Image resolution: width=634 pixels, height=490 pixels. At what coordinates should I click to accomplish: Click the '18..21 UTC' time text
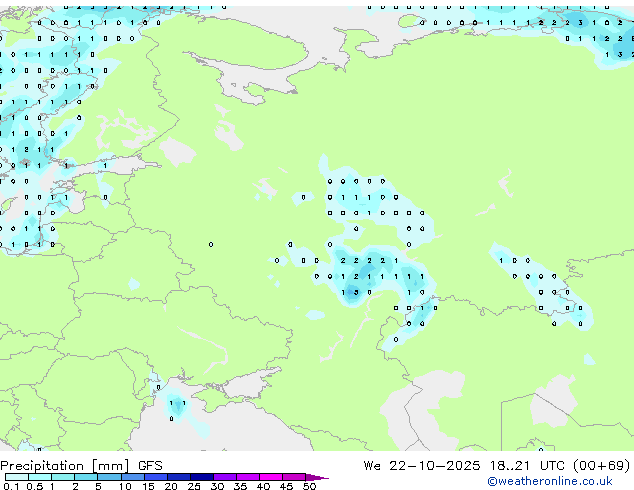point(528,466)
